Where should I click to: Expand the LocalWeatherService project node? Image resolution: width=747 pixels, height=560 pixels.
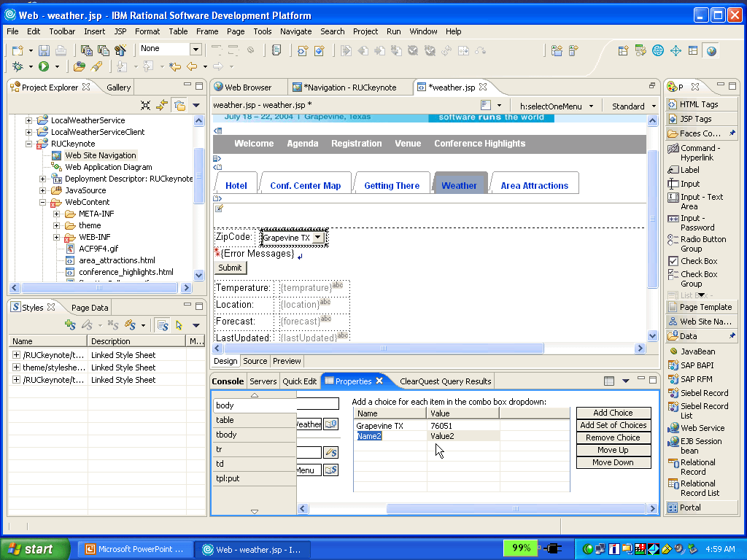tap(28, 120)
